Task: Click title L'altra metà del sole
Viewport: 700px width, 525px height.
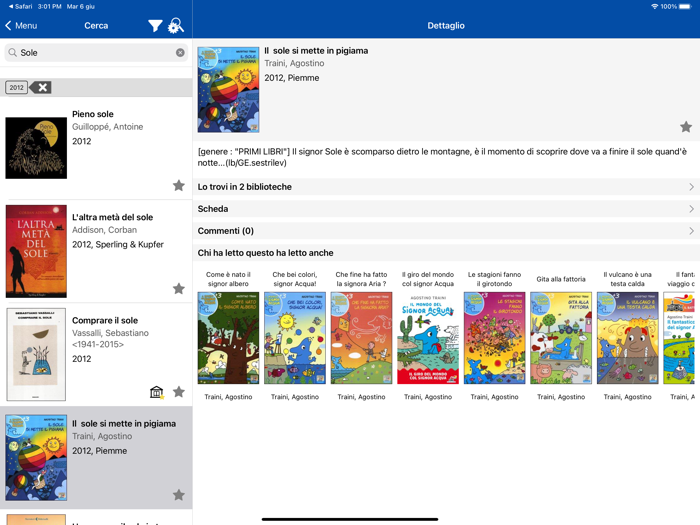Action: pos(112,217)
